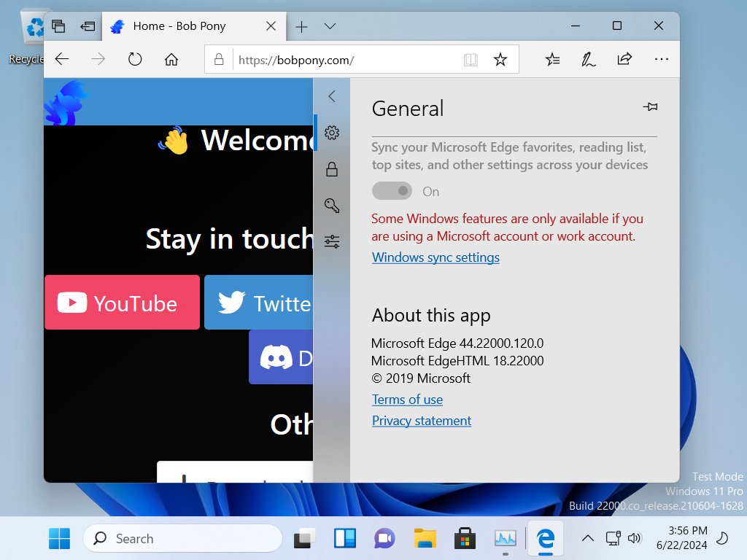Go back to previous page
This screenshot has width=747, height=560.
pos(62,60)
